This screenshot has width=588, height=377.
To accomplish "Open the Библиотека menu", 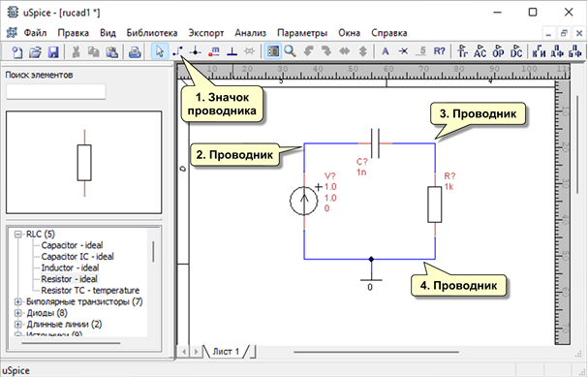I will click(152, 33).
